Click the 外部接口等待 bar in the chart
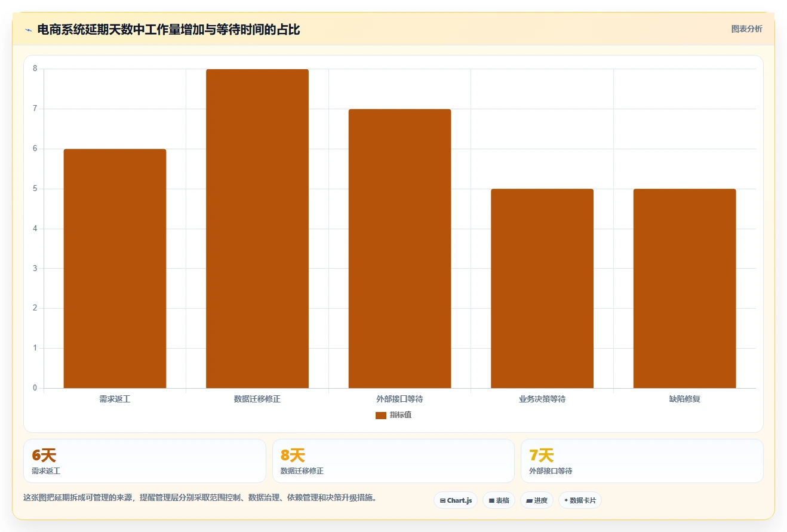The image size is (787, 532). tap(399, 249)
